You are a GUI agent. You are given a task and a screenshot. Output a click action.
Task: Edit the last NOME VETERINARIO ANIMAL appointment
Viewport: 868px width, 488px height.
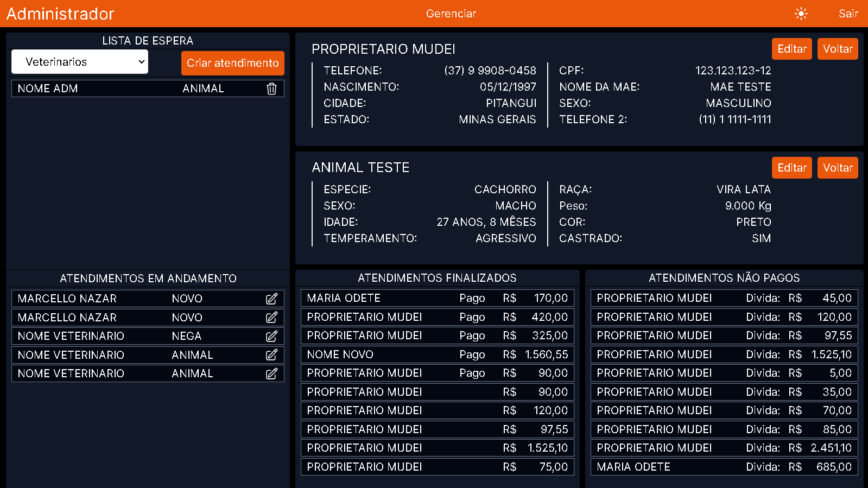pyautogui.click(x=271, y=373)
